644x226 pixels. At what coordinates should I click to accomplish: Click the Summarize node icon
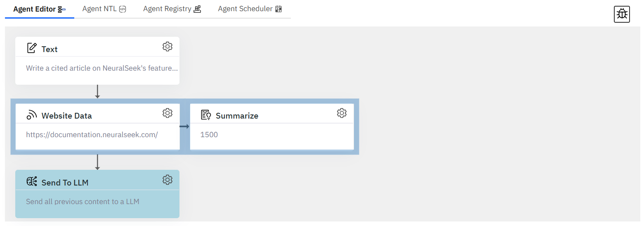[x=206, y=115]
